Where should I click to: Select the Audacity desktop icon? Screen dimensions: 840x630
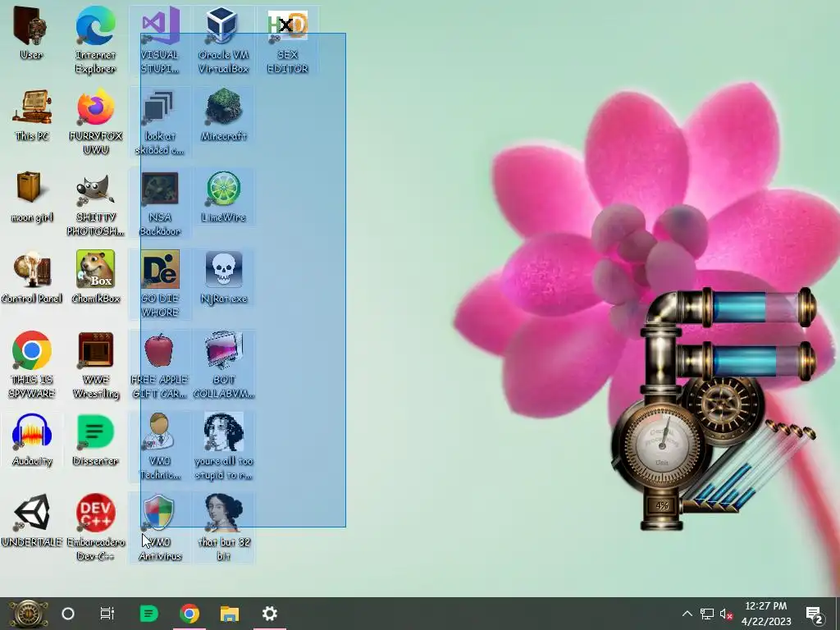(32, 441)
